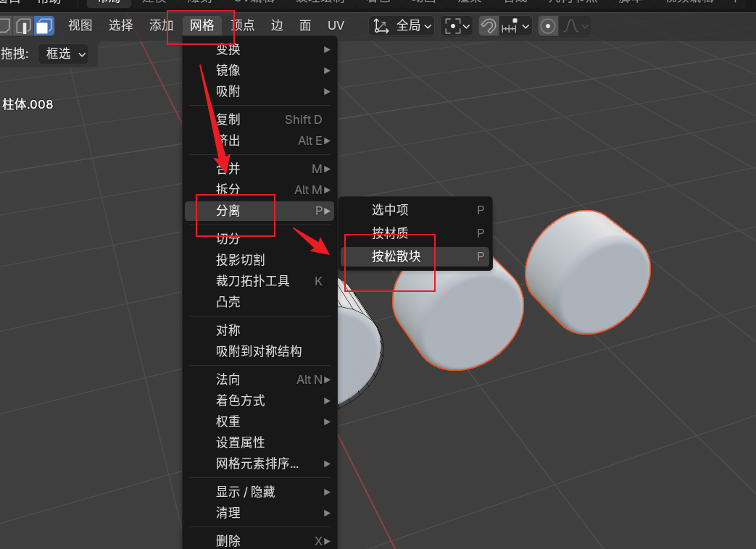Open snapping options dropdown

coord(516,26)
